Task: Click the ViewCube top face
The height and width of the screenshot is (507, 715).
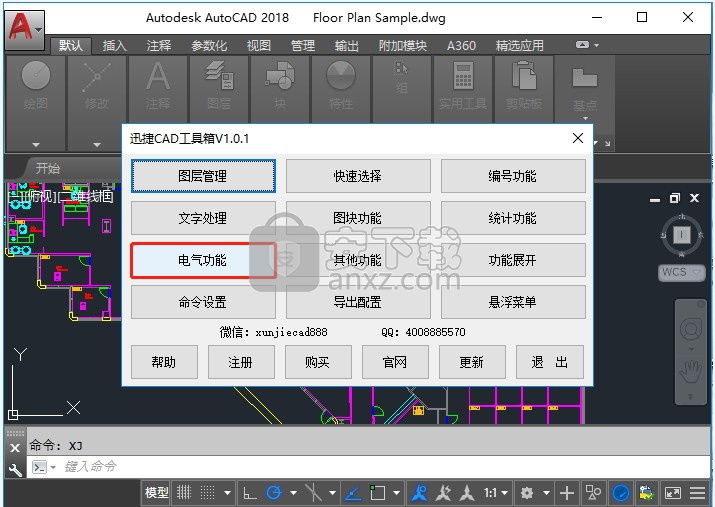Action: point(681,235)
